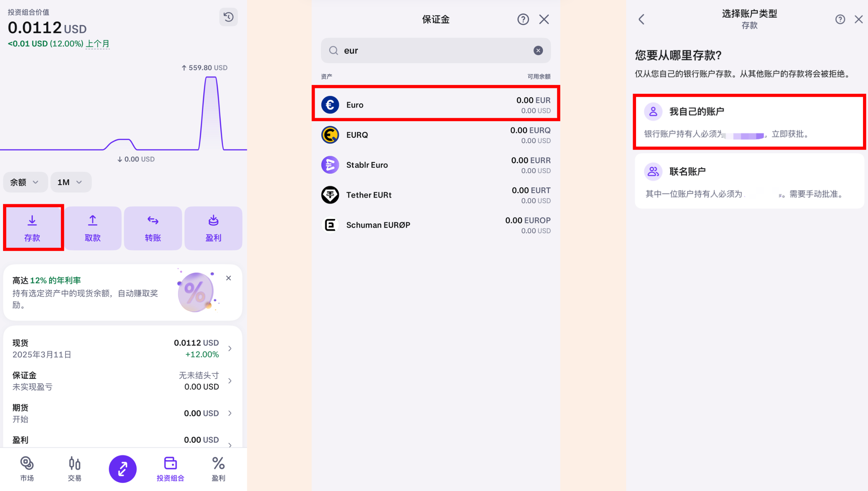The image size is (868, 491).
Task: Open the 余额 dropdown
Action: click(x=25, y=182)
